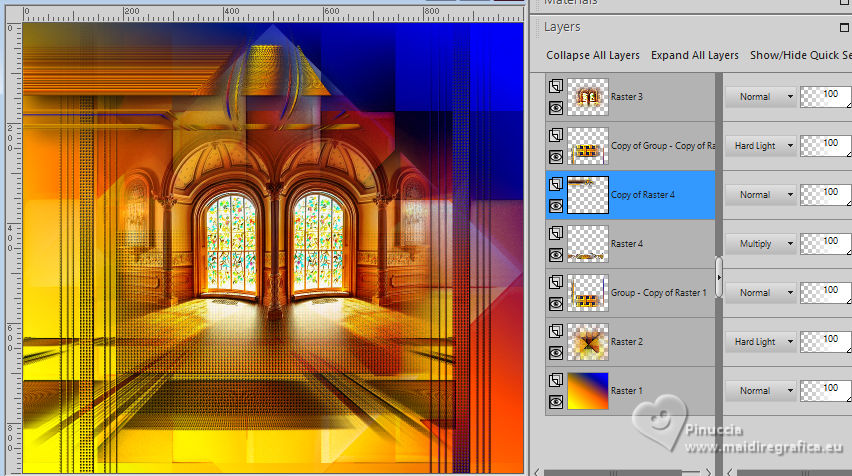Open Normal blend mode dropdown for Raster 3
The image size is (852, 476).
click(760, 97)
